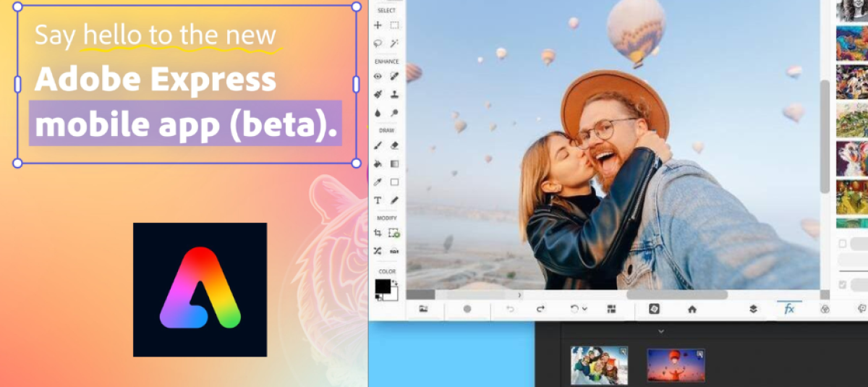Select the Type text tool

378,200
